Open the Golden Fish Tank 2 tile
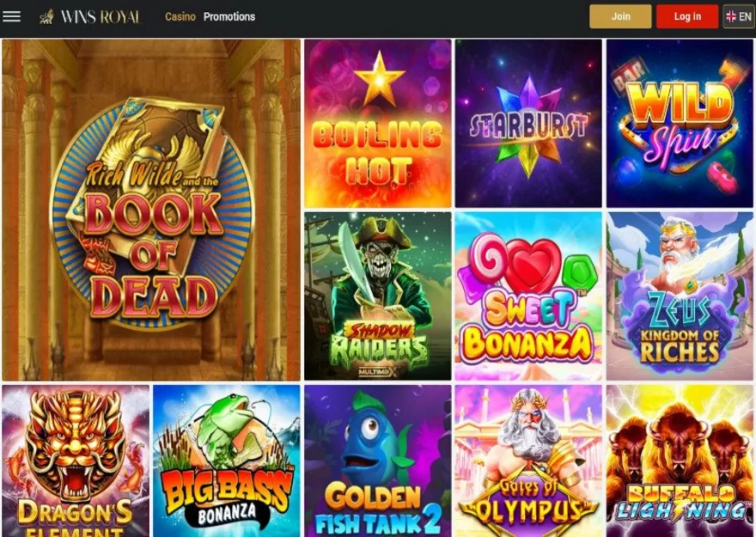 tap(378, 461)
